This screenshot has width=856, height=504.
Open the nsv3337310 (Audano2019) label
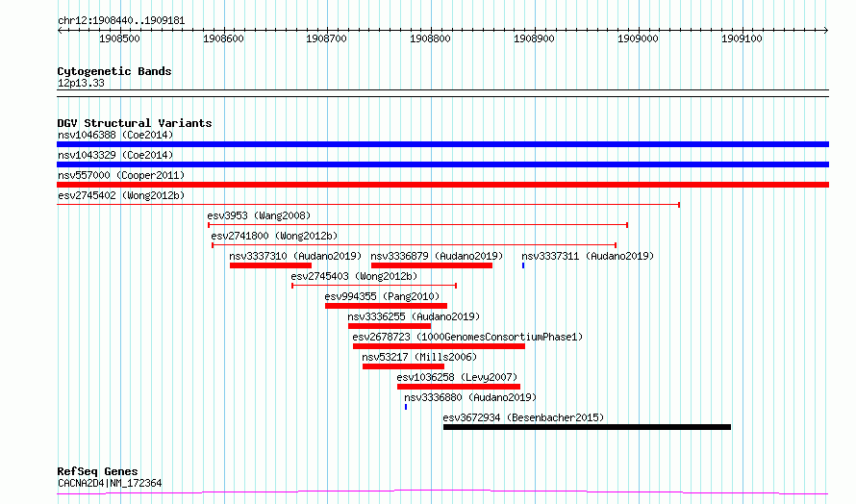[295, 256]
